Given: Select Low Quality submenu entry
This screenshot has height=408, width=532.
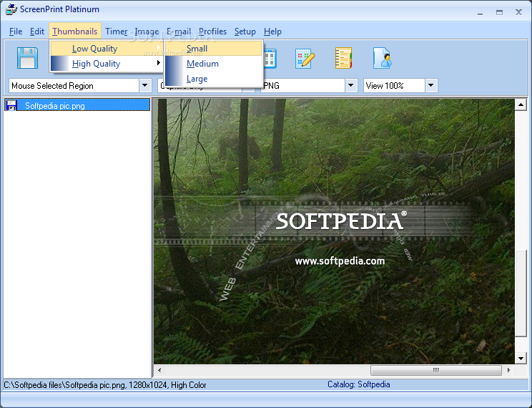Looking at the screenshot, I should [x=107, y=49].
